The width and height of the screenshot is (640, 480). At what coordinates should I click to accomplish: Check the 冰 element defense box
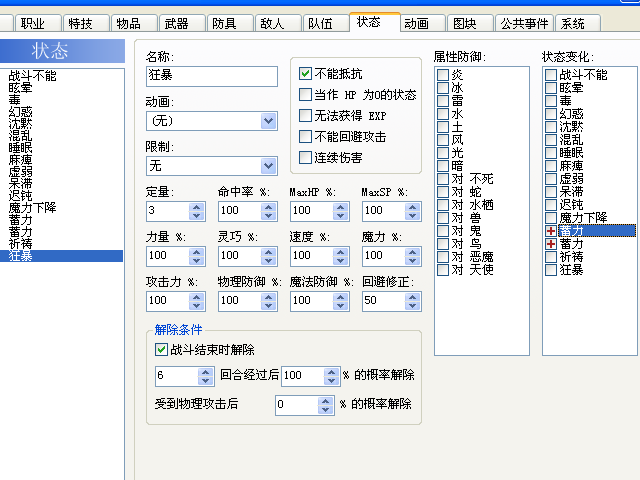[x=443, y=88]
